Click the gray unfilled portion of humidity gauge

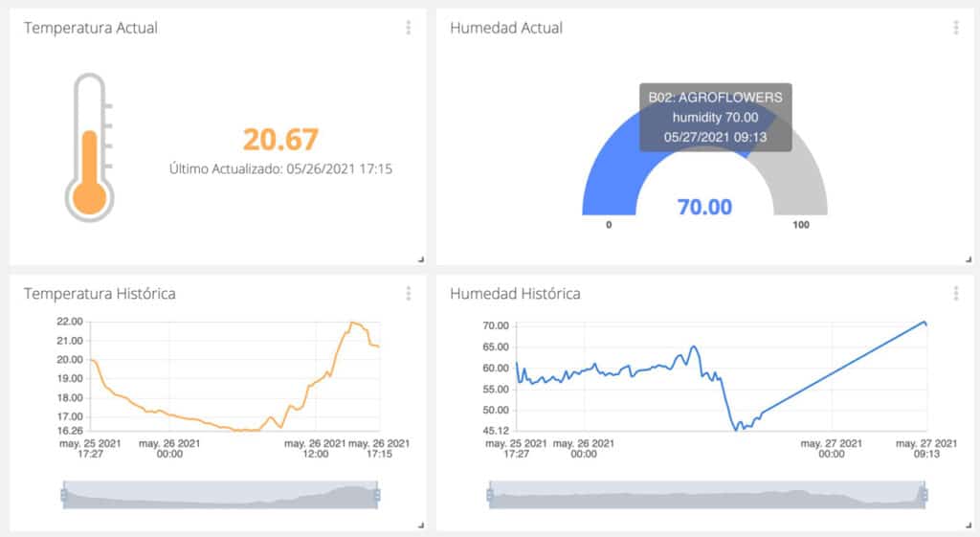(802, 184)
